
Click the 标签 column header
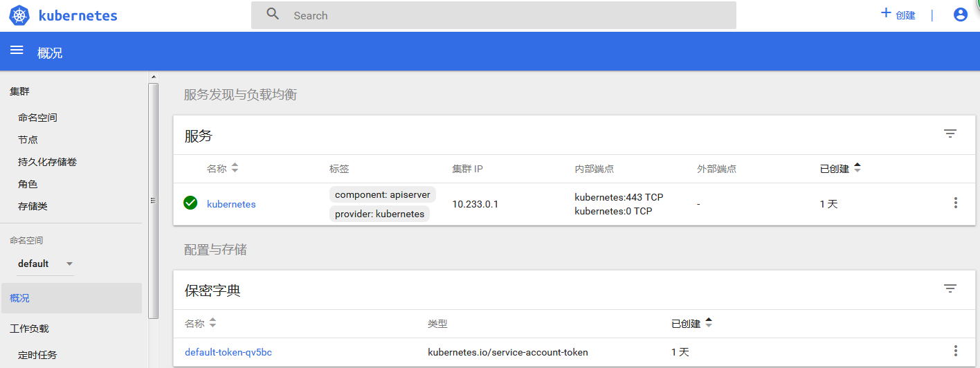339,169
